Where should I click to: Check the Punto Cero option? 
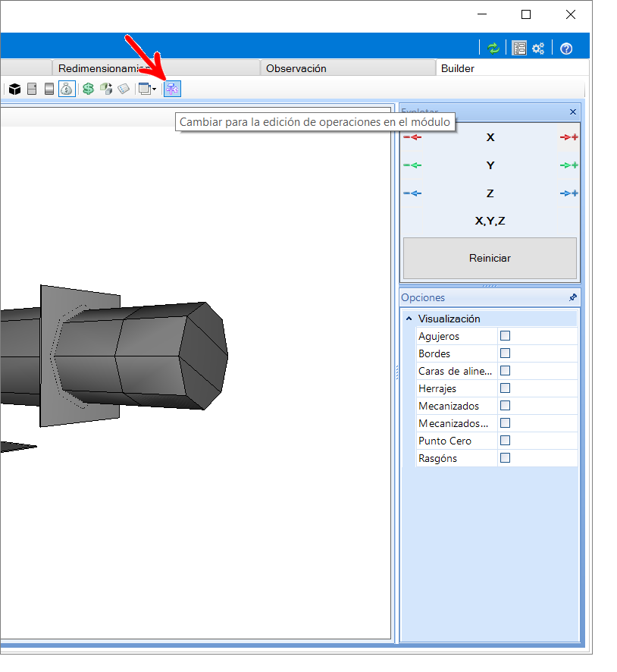coord(506,440)
